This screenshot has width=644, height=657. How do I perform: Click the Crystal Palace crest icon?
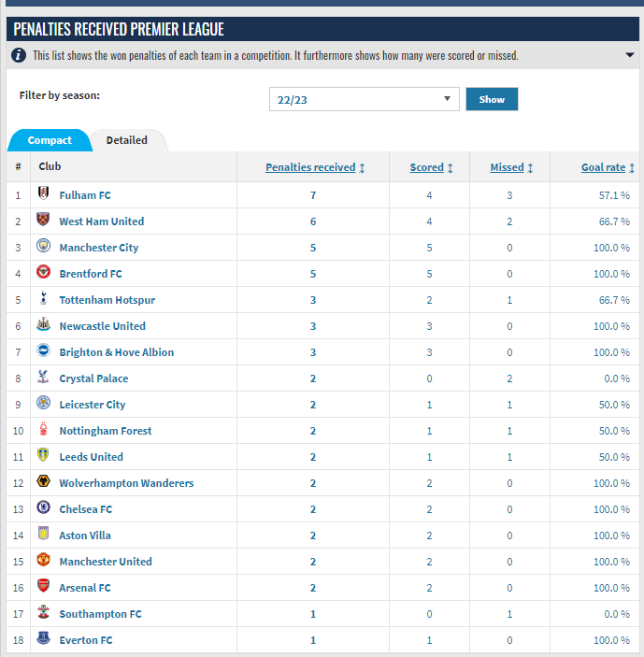click(x=43, y=377)
